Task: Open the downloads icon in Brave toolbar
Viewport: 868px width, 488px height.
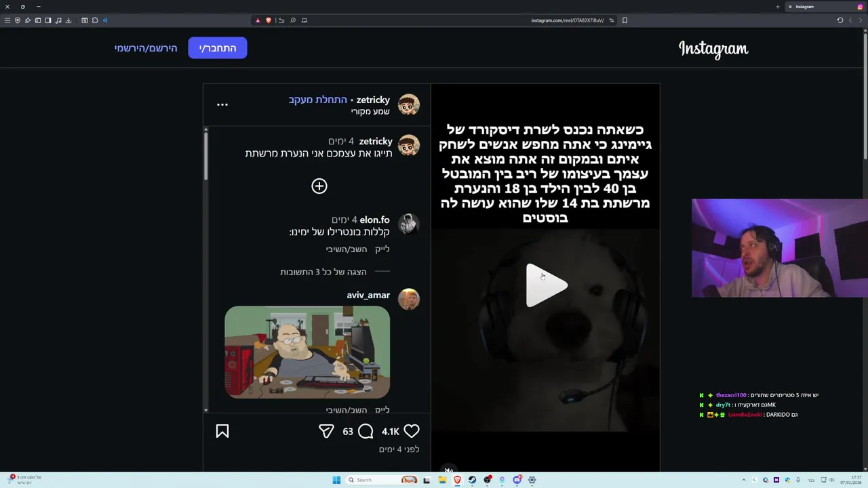Action: [x=68, y=20]
